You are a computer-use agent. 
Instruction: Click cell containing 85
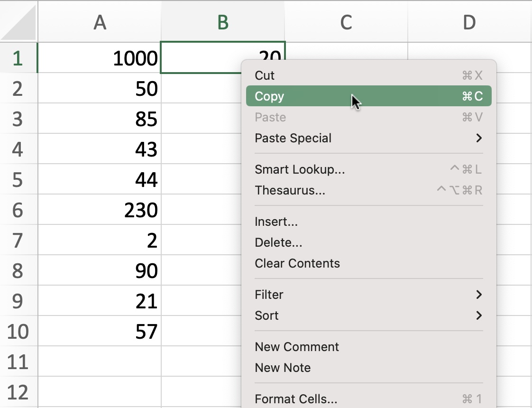[x=100, y=119]
